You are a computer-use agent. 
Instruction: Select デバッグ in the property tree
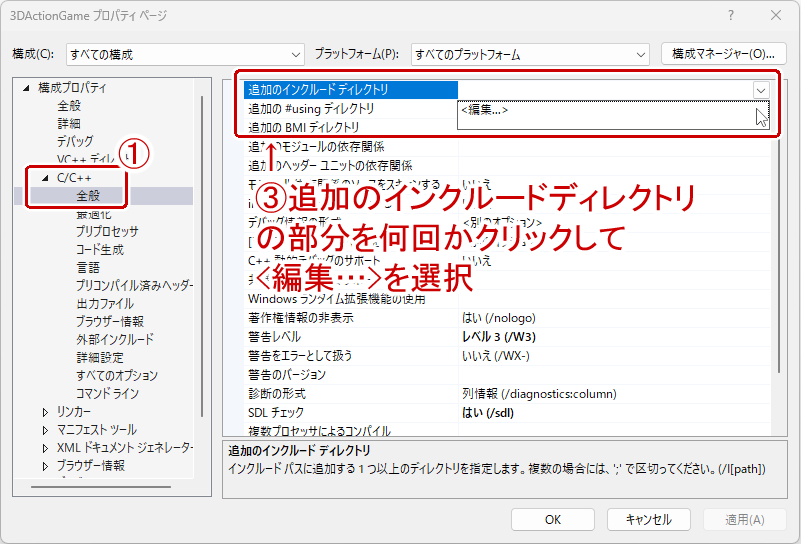coord(75,141)
